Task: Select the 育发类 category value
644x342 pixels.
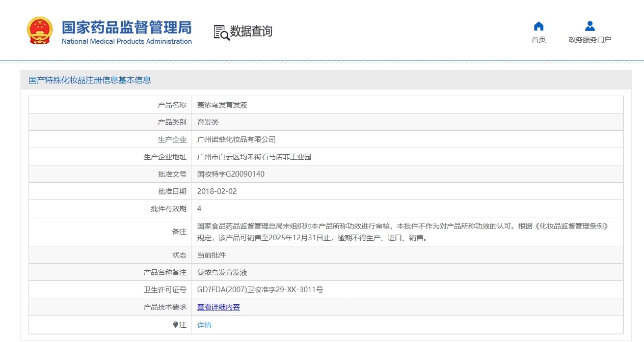Action: [x=208, y=122]
